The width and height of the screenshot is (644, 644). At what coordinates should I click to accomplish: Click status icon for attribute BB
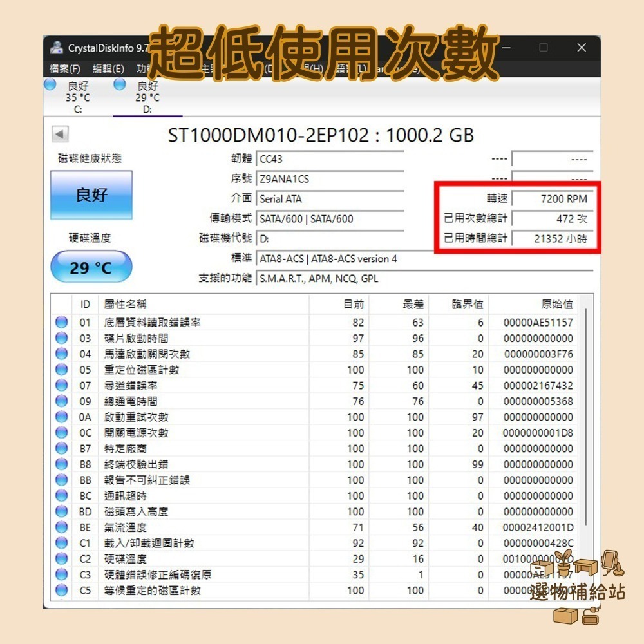point(62,480)
